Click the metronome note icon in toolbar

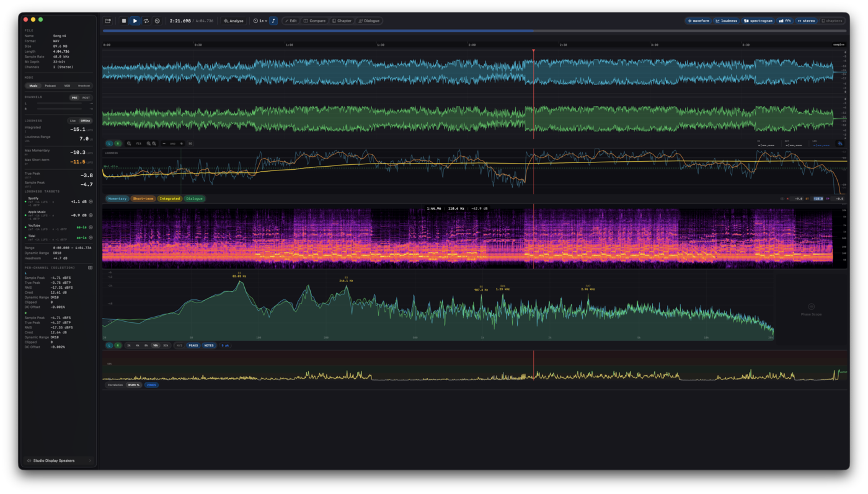point(273,21)
